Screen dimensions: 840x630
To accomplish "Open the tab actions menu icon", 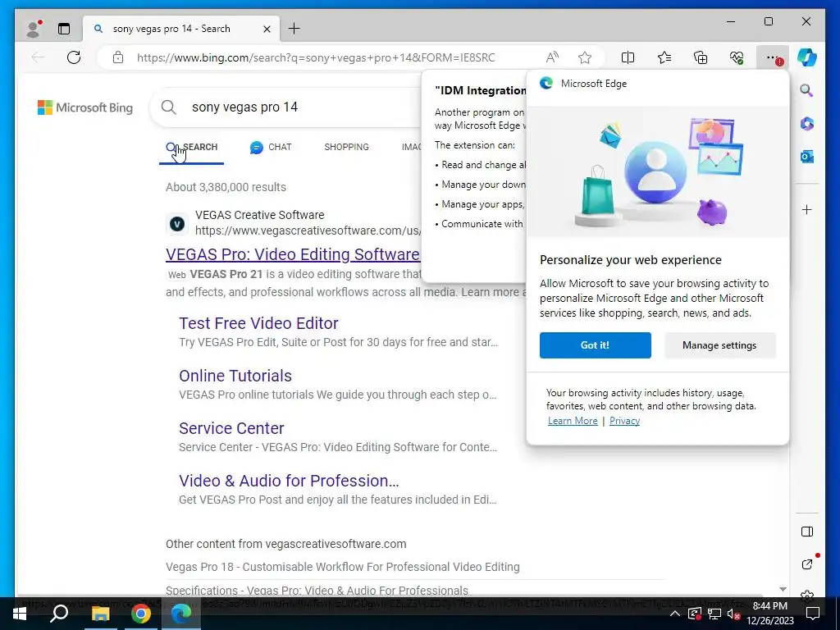I will (x=64, y=29).
